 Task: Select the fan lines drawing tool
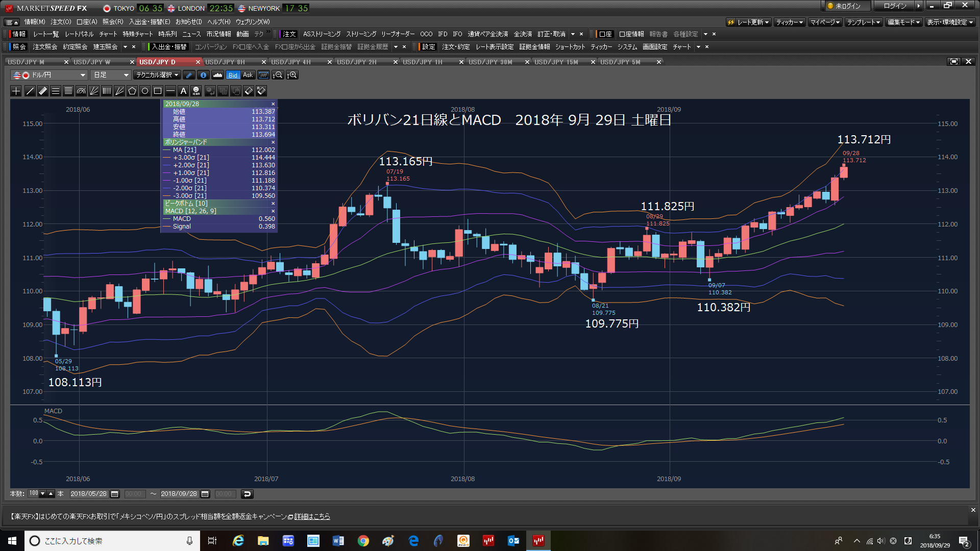[94, 91]
